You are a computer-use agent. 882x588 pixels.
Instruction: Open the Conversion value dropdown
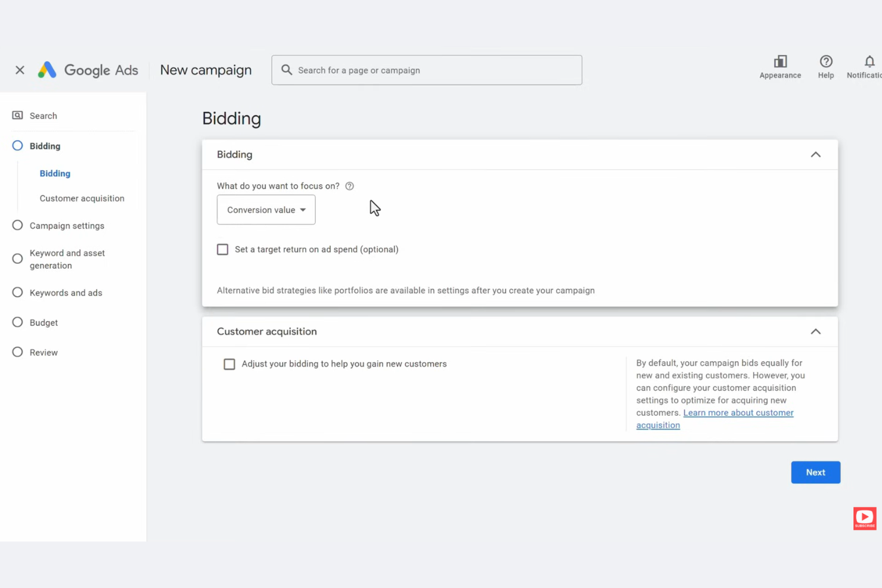pyautogui.click(x=266, y=210)
